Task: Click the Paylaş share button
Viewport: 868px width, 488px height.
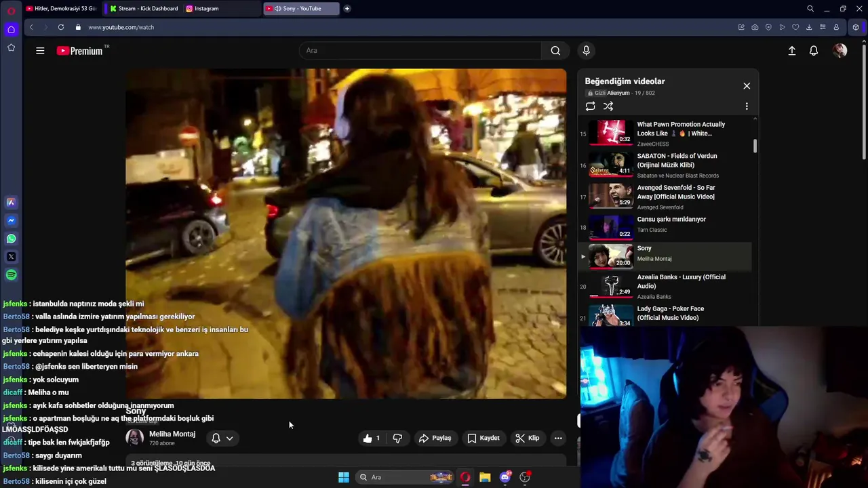Action: 435,439
